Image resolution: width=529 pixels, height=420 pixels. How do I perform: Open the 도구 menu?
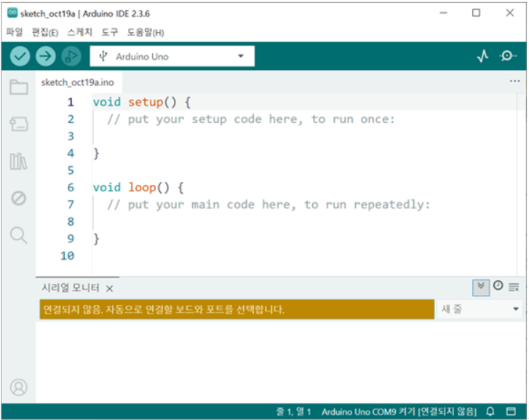[x=110, y=33]
